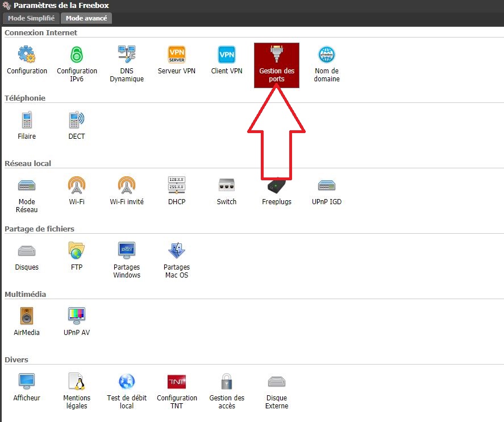The height and width of the screenshot is (422, 504).
Task: Open Freeplugs settings
Action: 276,191
